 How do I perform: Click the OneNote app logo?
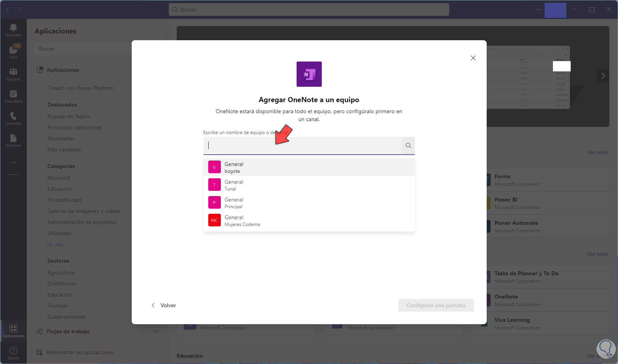point(309,74)
